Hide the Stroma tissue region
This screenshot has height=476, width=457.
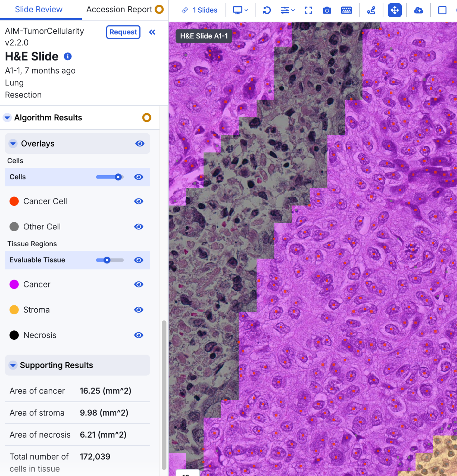point(139,310)
